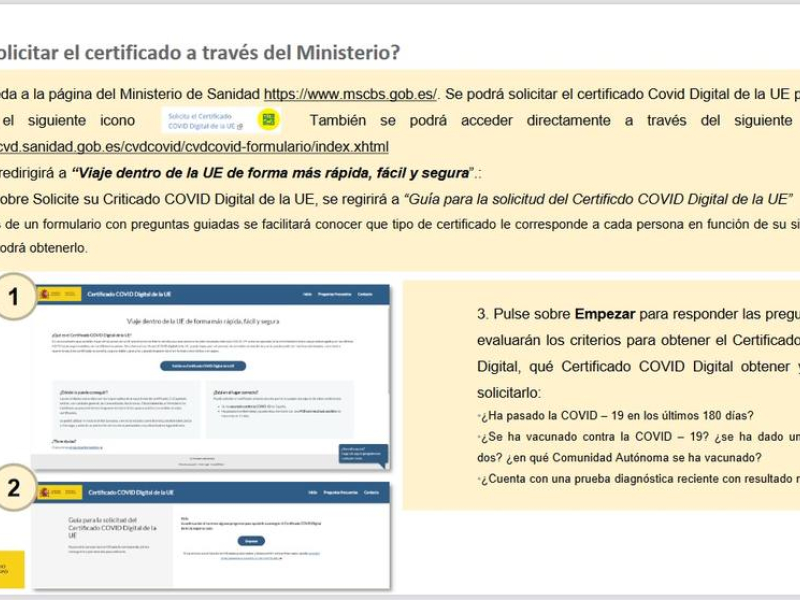Open Preguntas frecuentes in screenshot 1 header

[x=334, y=294]
